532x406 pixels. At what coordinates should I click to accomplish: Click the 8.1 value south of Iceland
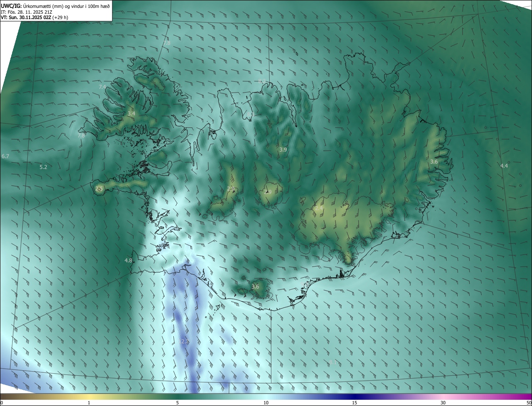[333, 362]
